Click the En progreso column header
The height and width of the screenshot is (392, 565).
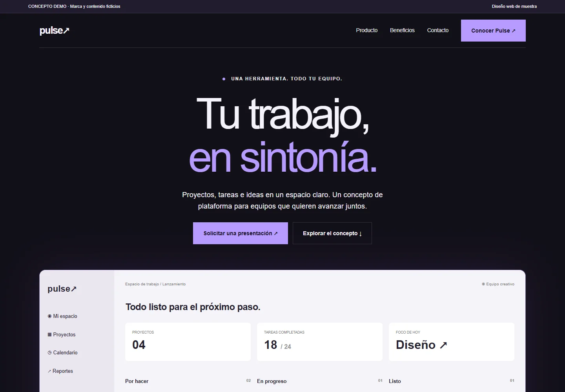pyautogui.click(x=272, y=381)
